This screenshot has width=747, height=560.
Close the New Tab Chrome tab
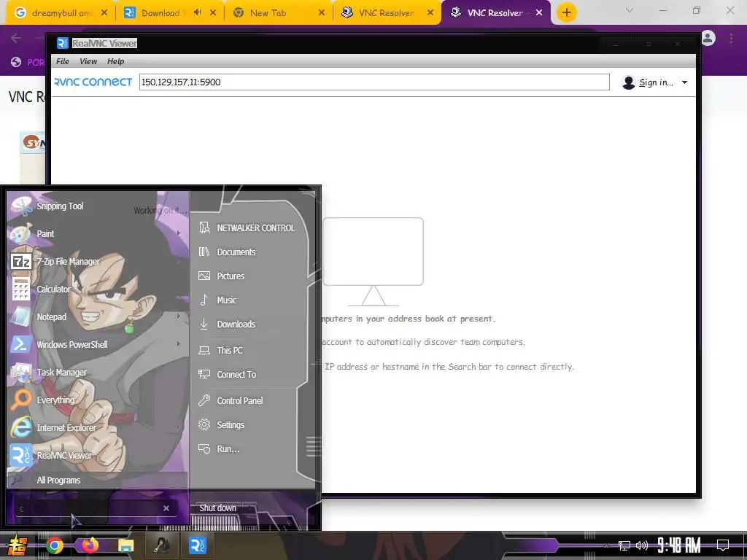(322, 13)
